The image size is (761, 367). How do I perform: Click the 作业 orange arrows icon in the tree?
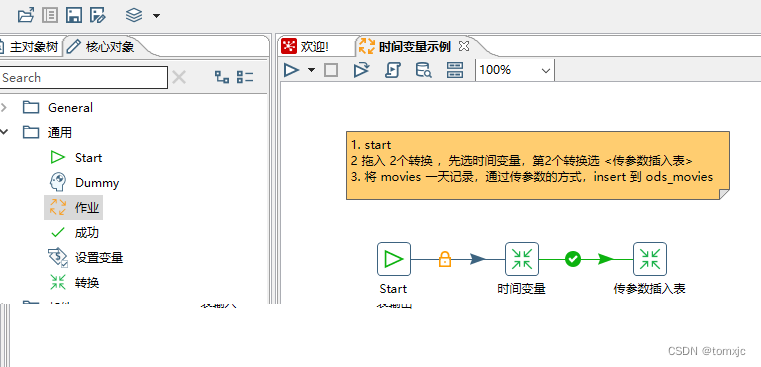[x=58, y=207]
